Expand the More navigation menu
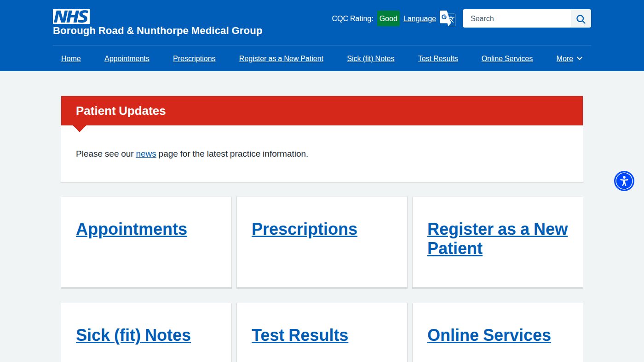This screenshot has height=362, width=644. [569, 58]
